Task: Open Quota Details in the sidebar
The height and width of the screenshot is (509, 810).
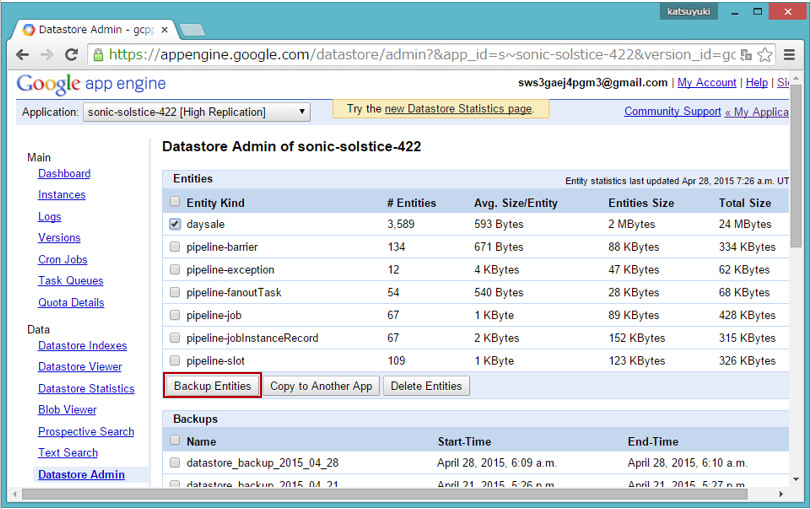Action: coord(71,302)
